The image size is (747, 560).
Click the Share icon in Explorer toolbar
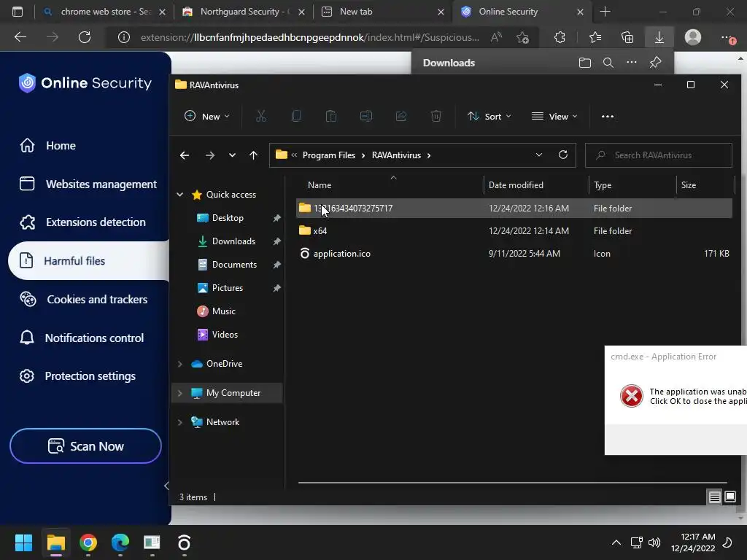point(401,116)
